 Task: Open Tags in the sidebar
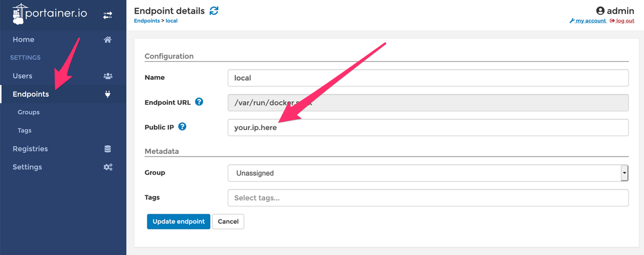point(25,131)
